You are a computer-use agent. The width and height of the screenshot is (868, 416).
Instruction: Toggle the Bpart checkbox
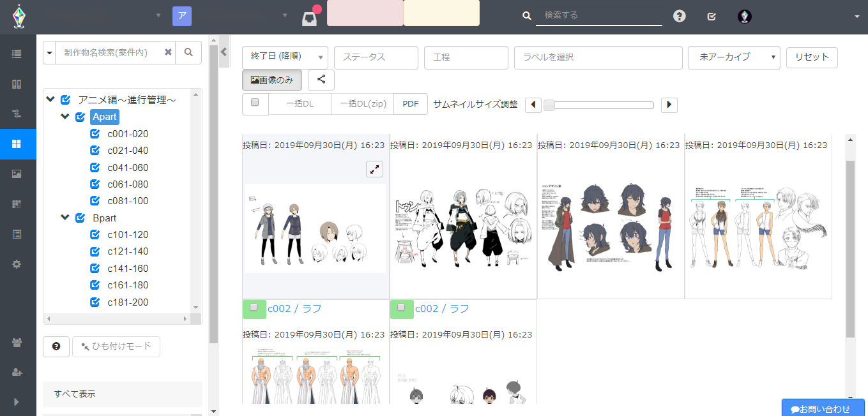click(80, 218)
